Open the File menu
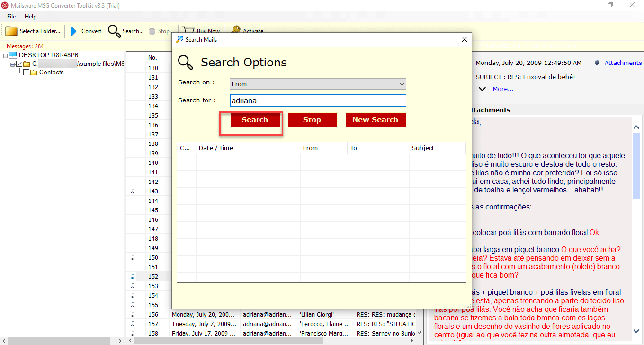644x345 pixels. [11, 16]
